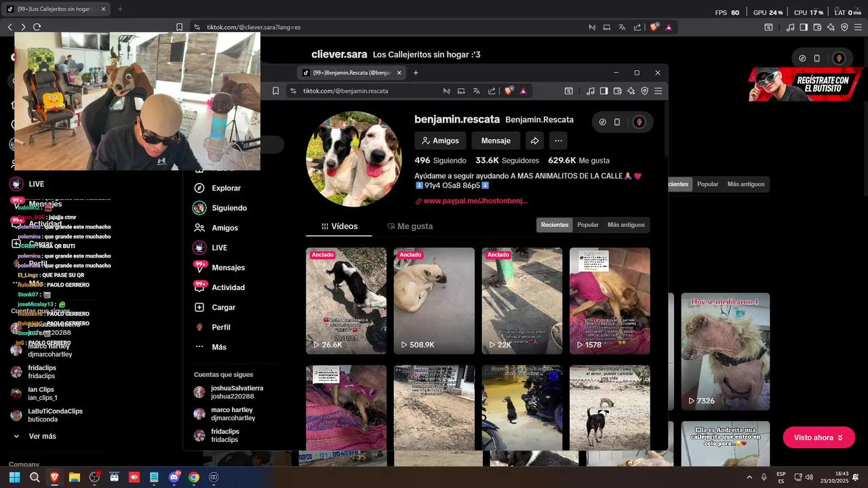The width and height of the screenshot is (868, 488).
Task: Click 33.6K Seguidores count
Action: point(507,161)
